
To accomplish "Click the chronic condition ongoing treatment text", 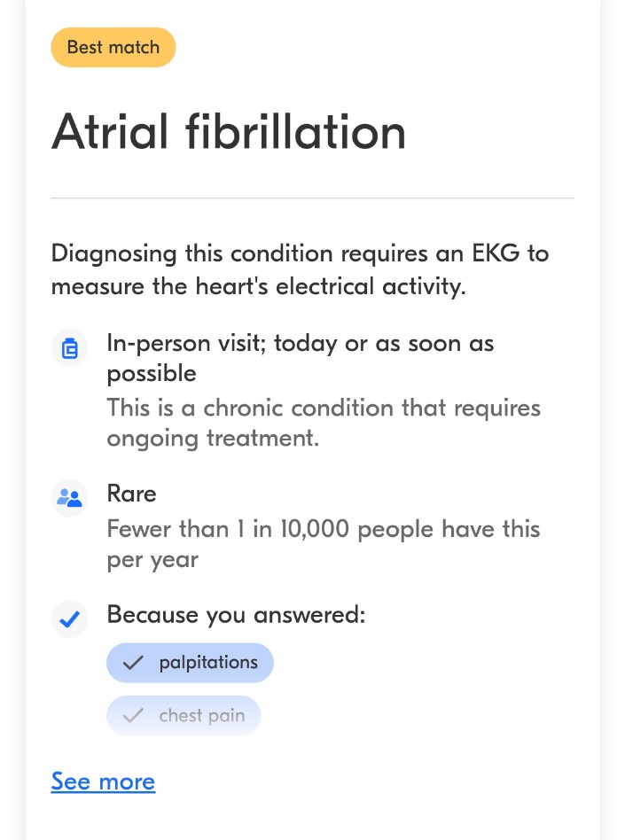I will click(x=324, y=423).
